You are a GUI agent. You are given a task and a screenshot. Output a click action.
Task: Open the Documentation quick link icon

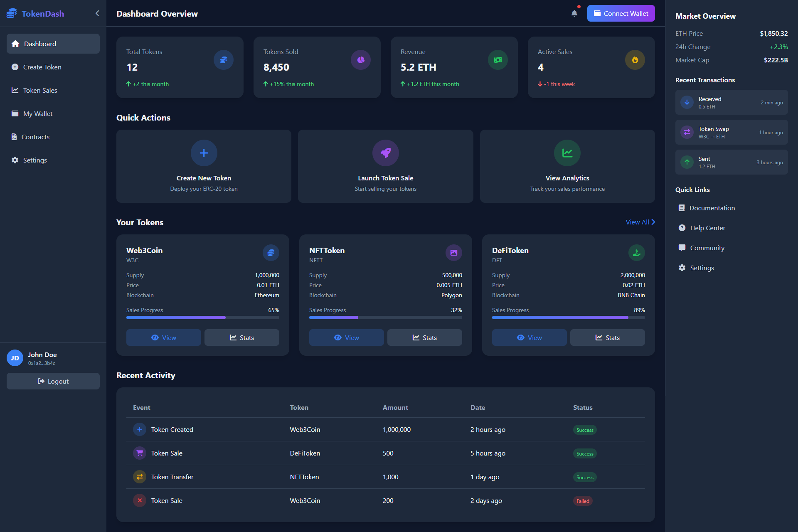682,207
